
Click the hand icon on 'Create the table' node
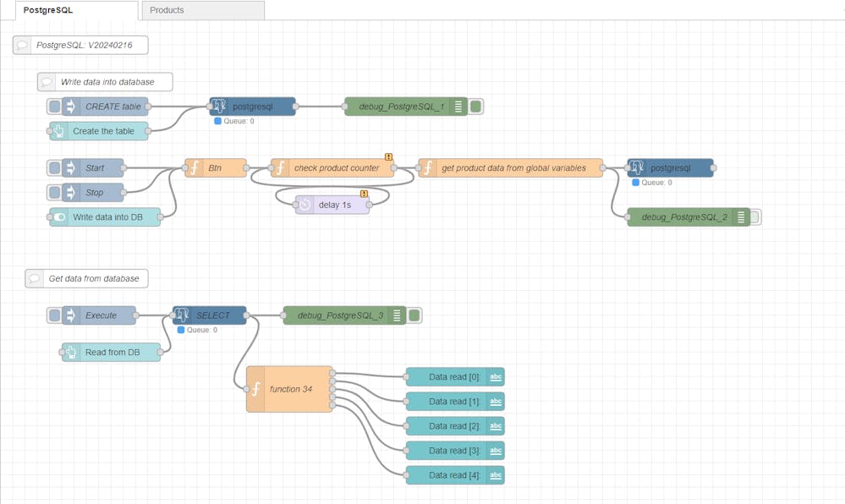click(x=58, y=131)
